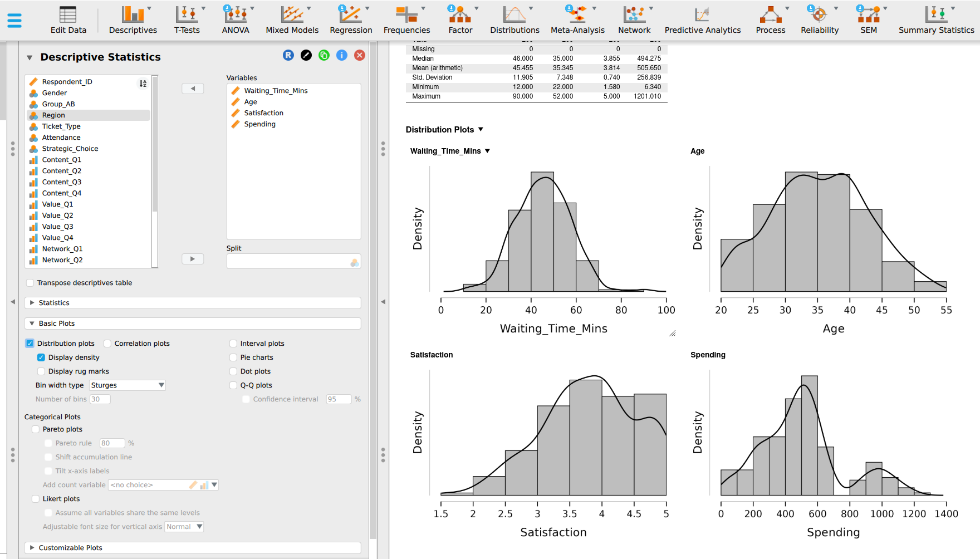
Task: Open the Distributions module menu
Action: click(x=514, y=21)
